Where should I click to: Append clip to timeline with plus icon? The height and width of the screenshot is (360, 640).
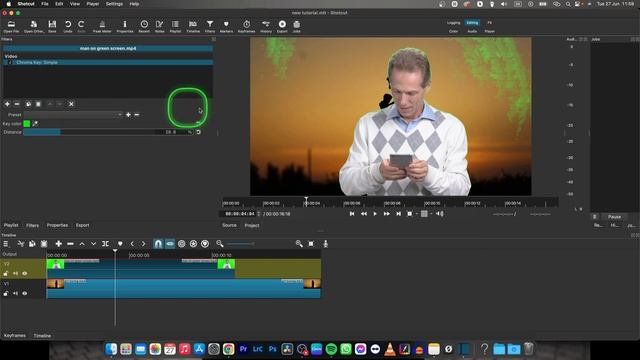(x=58, y=244)
